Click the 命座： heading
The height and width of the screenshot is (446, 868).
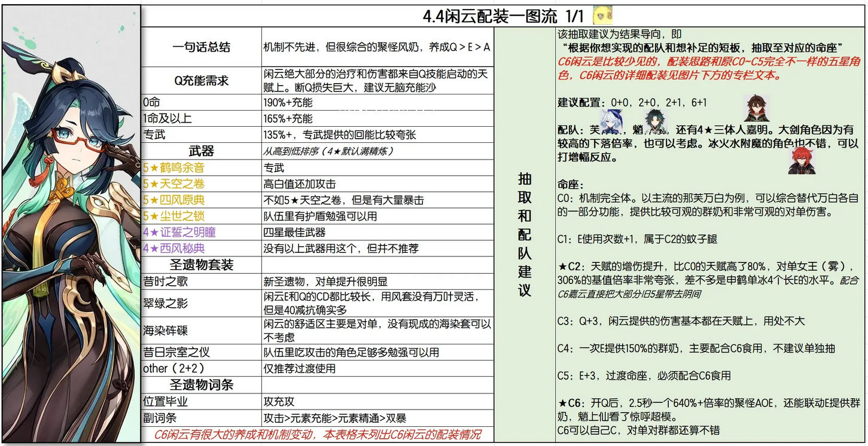[571, 185]
